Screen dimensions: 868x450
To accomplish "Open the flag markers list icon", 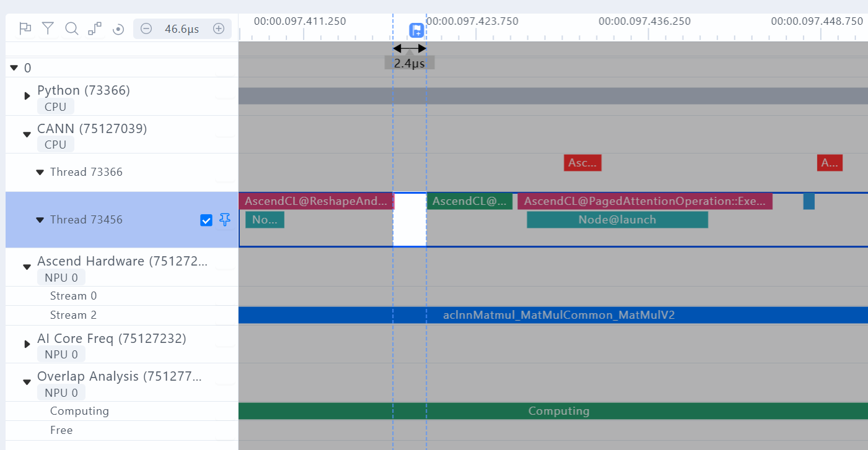I will click(x=25, y=28).
